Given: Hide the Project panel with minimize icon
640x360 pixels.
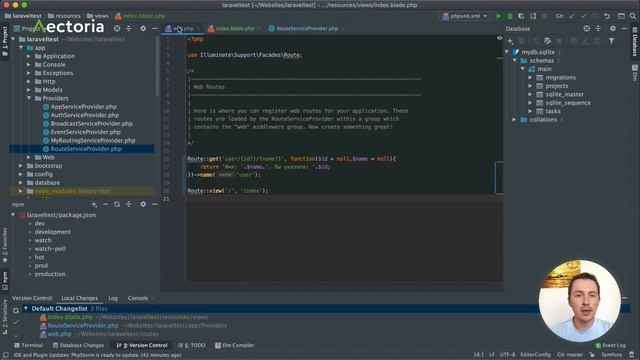Looking at the screenshot, I should point(155,29).
